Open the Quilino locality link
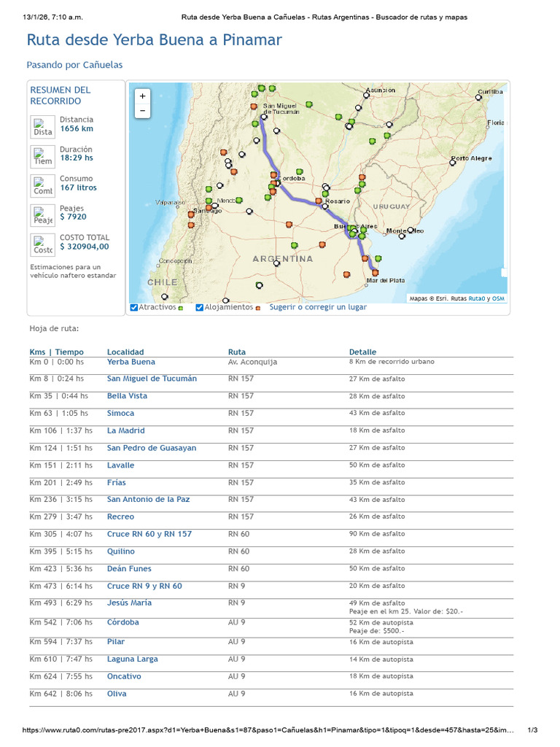This screenshot has height=747, width=560. click(x=121, y=551)
